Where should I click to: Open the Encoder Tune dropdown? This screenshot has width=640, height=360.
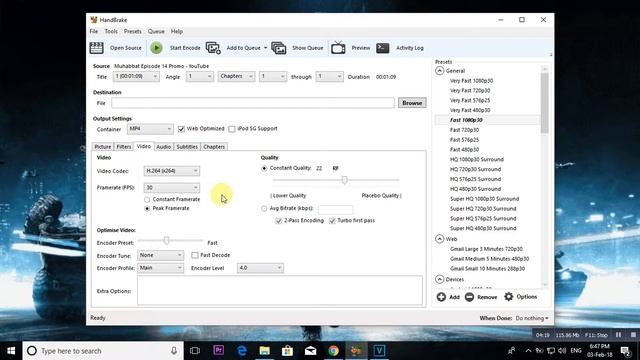click(x=160, y=255)
